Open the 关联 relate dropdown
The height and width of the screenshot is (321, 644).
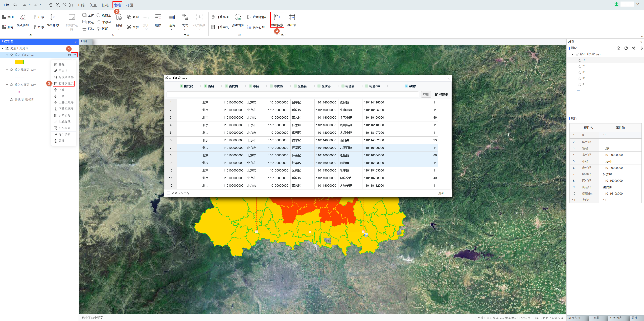(185, 29)
